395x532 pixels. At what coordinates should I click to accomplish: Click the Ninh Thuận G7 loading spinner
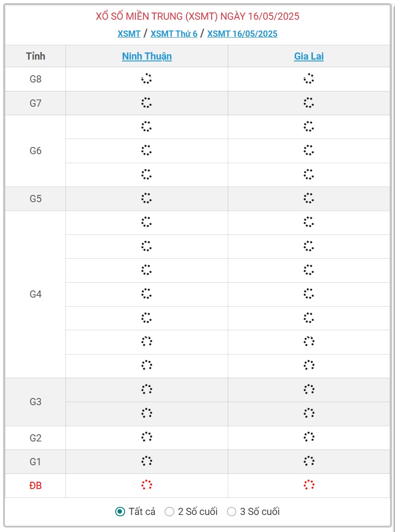(147, 103)
